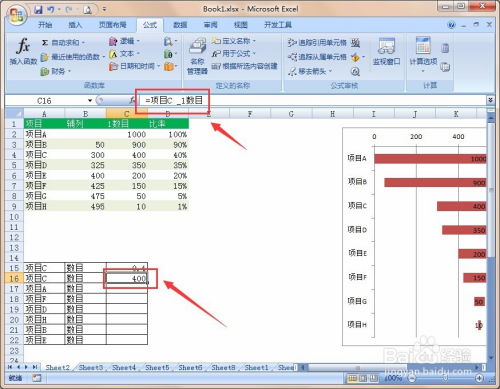Image resolution: width=500 pixels, height=389 pixels.
Task: Open the Date & Time functions list
Action: pos(134,66)
